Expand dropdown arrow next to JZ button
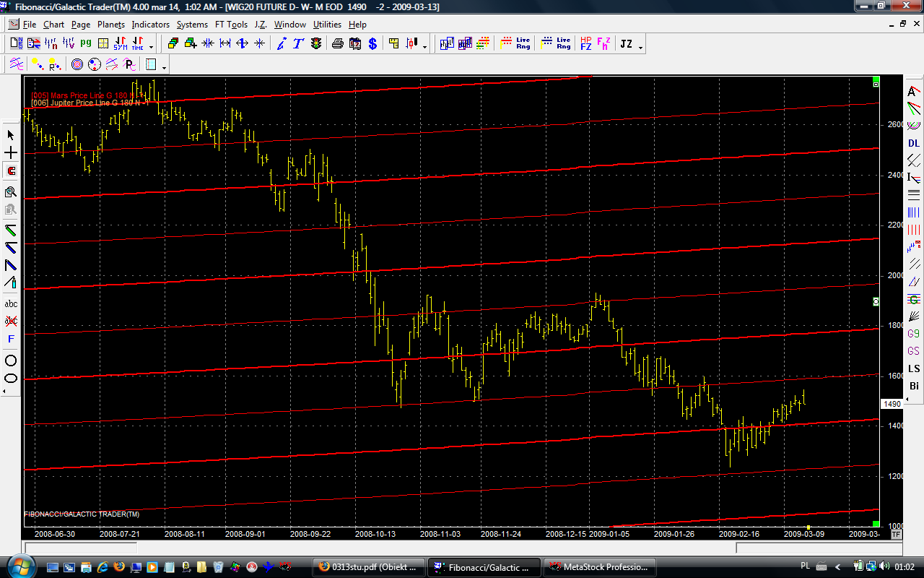The height and width of the screenshot is (578, 924). click(x=640, y=47)
